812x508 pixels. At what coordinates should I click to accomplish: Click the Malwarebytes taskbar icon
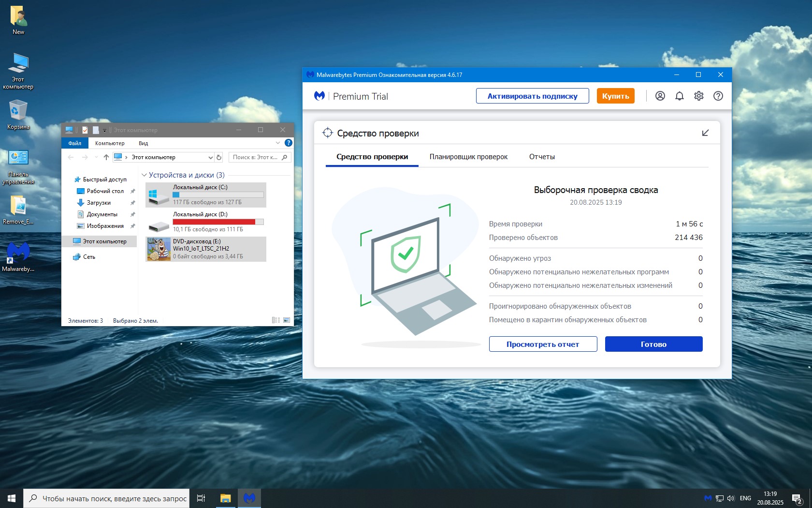(249, 498)
